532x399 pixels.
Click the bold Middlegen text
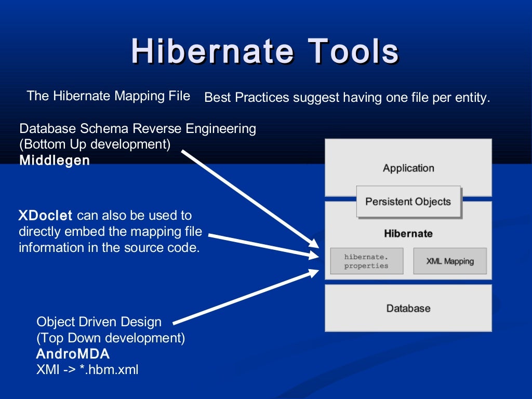point(55,160)
